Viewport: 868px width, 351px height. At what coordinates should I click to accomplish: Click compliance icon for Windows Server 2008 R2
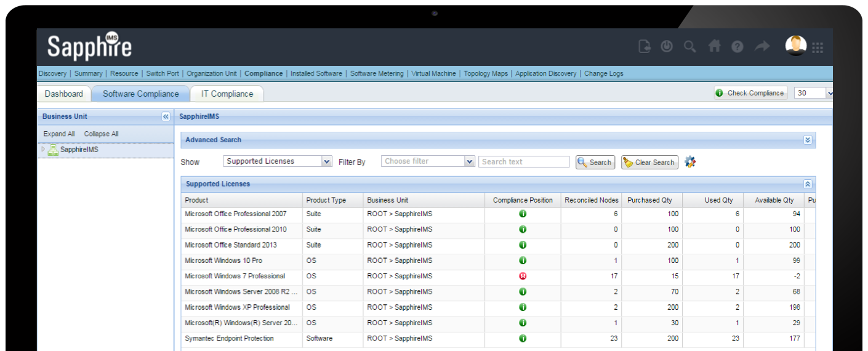(x=523, y=292)
